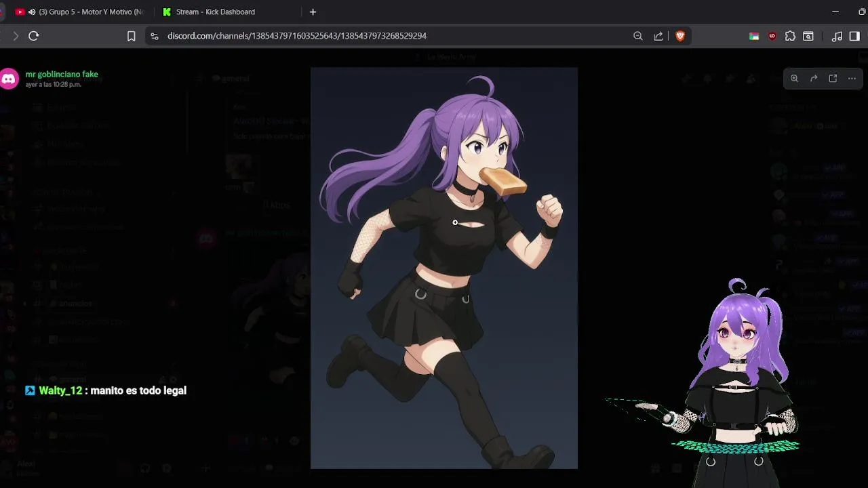Screen dimensions: 868x488
Task: Open site settings icon beside the URL
Action: [x=155, y=36]
